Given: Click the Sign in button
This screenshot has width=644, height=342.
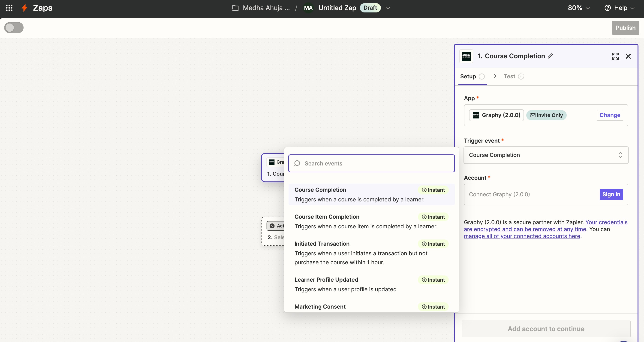Looking at the screenshot, I should (x=611, y=195).
